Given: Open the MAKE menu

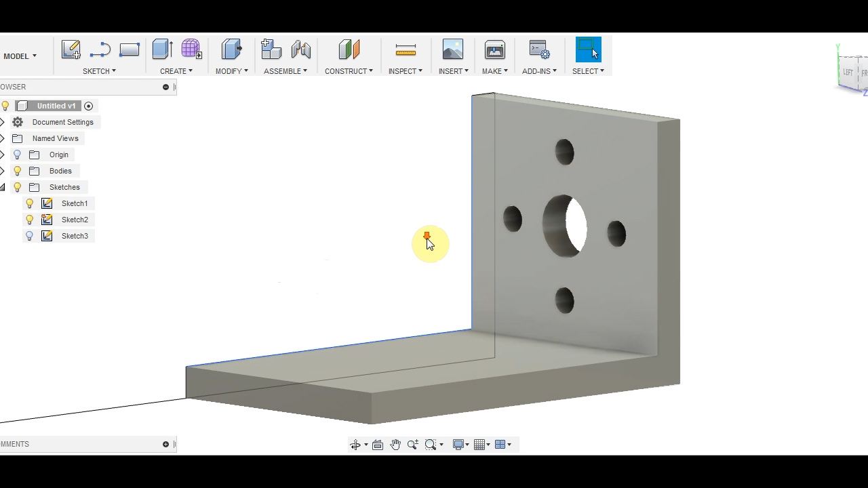Looking at the screenshot, I should 495,71.
